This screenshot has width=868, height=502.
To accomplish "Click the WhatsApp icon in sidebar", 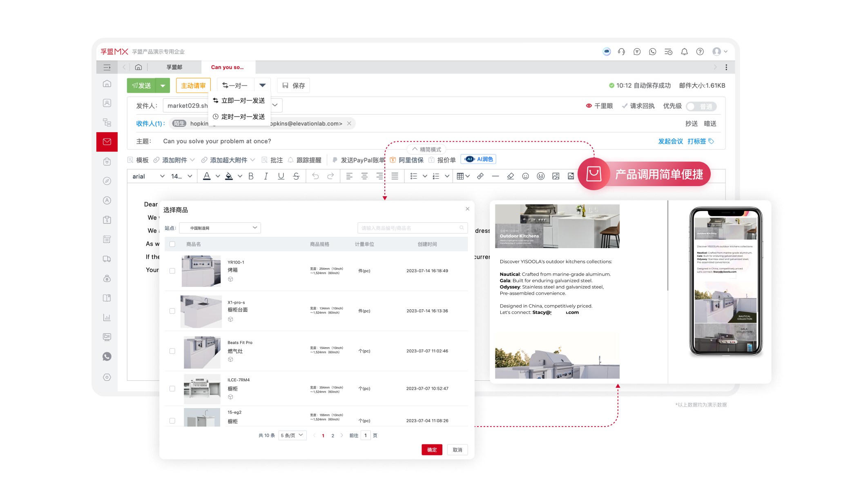I will point(107,357).
